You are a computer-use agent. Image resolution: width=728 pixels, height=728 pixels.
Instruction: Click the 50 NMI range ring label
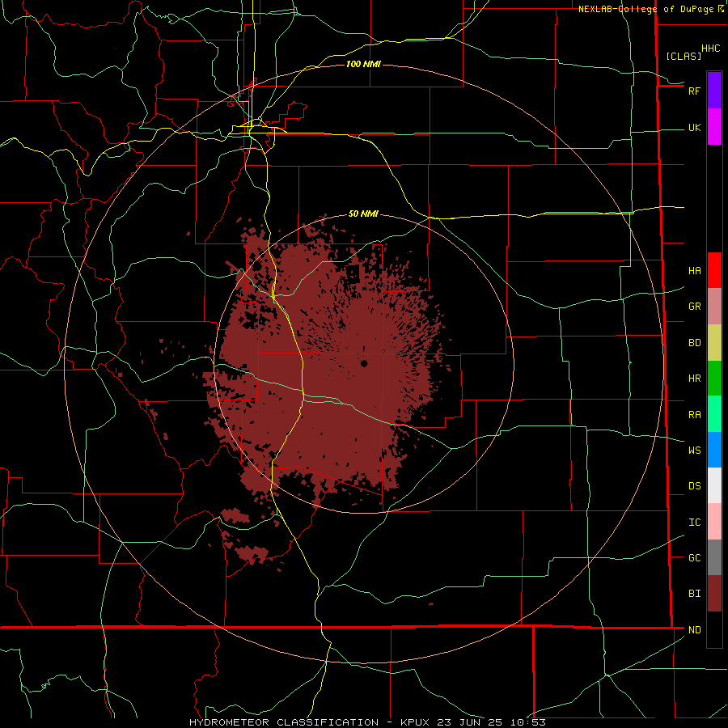tap(363, 214)
